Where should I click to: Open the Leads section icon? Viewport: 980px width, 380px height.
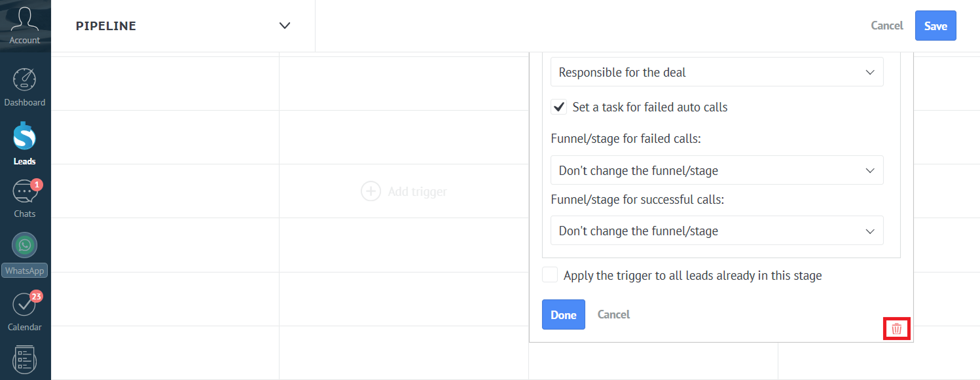coord(25,137)
